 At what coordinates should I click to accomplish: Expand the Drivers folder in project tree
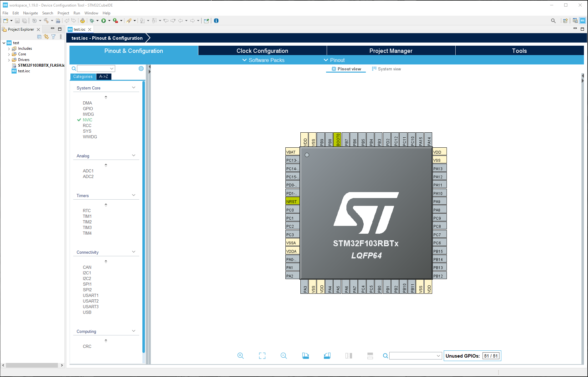coord(9,60)
